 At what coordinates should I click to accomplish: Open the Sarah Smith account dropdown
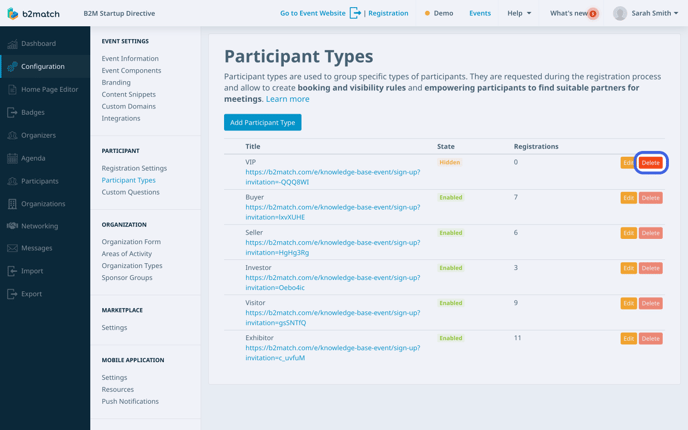point(654,13)
